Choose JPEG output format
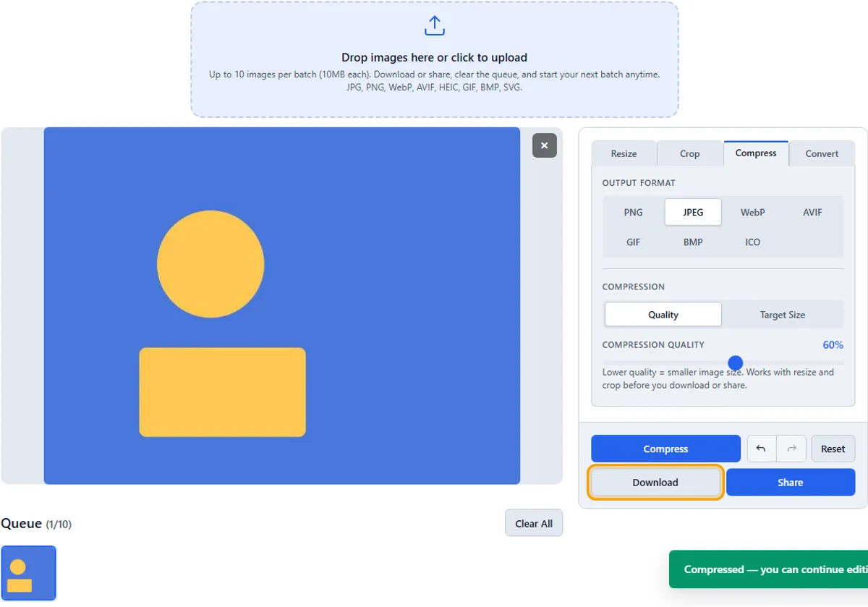Viewport: 868px width, 607px height. click(x=693, y=213)
